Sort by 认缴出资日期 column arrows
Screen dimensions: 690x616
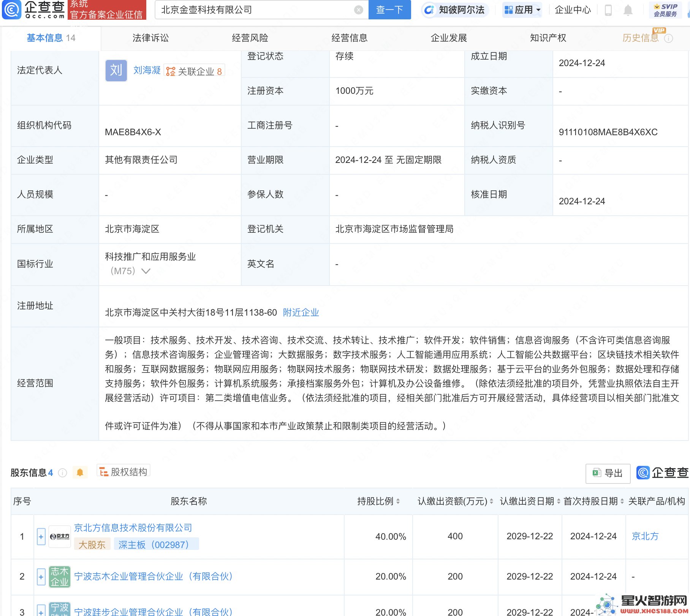pos(559,501)
